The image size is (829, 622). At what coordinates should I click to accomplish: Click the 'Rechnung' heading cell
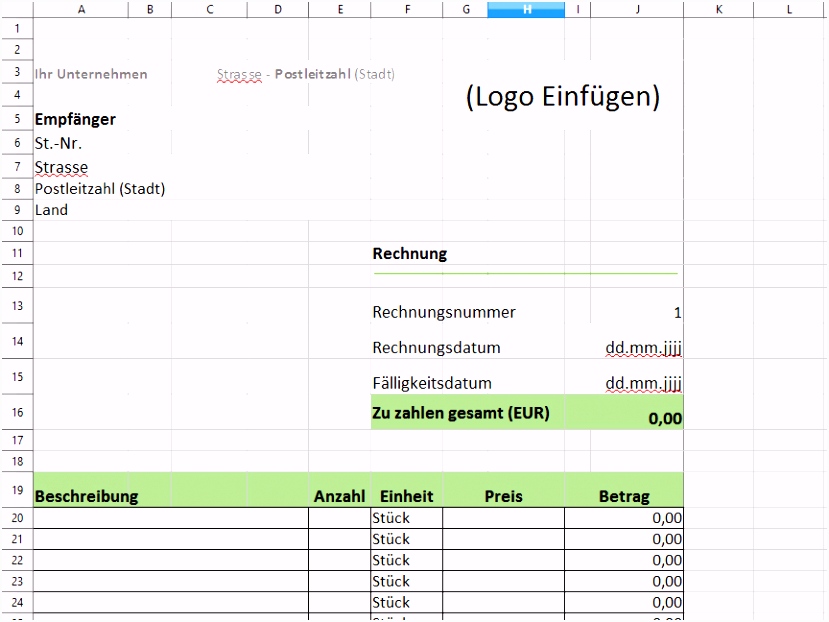click(x=410, y=253)
